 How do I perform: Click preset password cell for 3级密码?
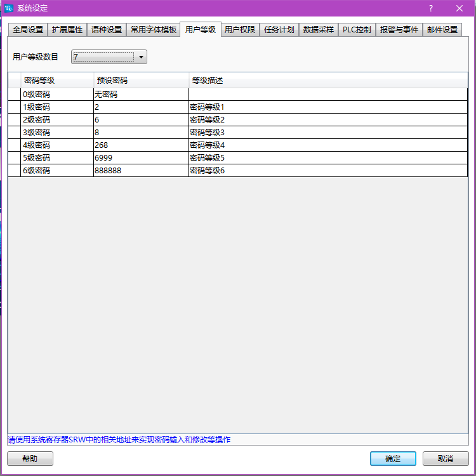pos(141,133)
